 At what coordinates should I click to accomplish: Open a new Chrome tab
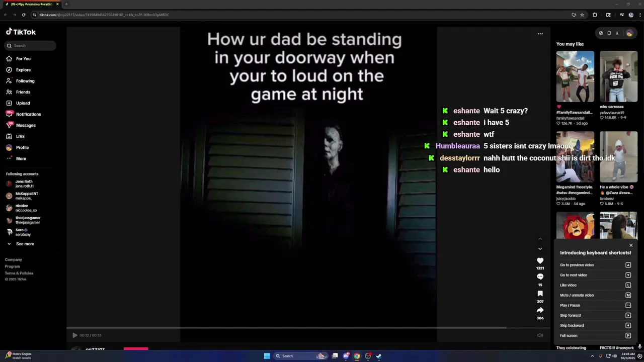pyautogui.click(x=66, y=4)
